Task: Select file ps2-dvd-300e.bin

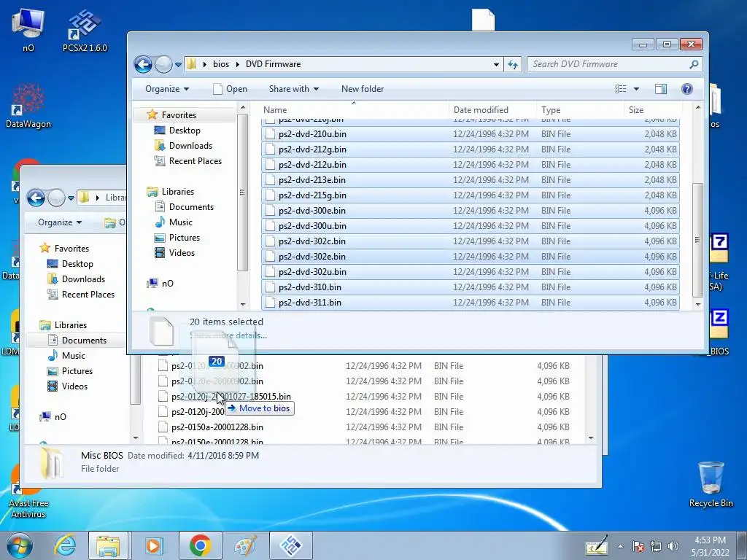Action: 471,211
